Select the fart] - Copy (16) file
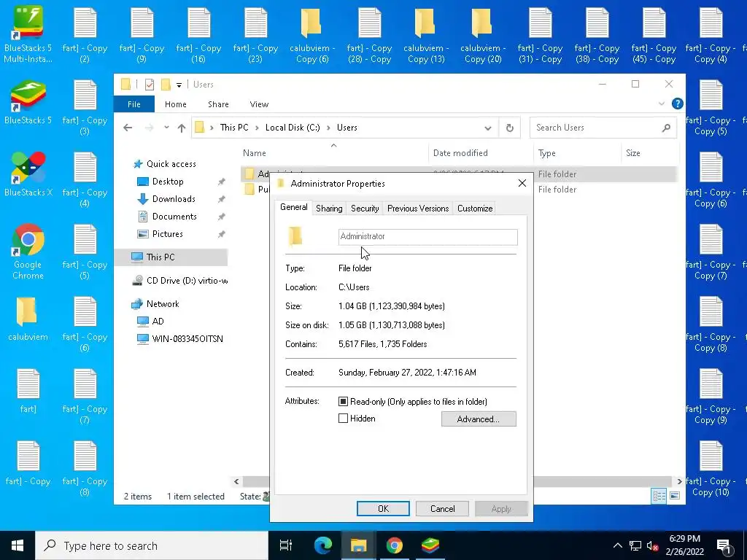This screenshot has height=560, width=747. coord(198,34)
